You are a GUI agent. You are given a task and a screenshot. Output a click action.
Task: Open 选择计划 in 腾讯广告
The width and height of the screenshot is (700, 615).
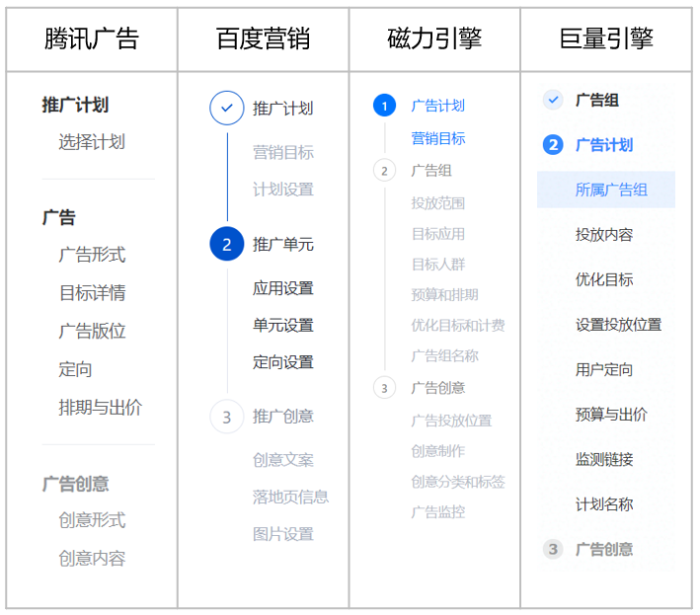(92, 142)
